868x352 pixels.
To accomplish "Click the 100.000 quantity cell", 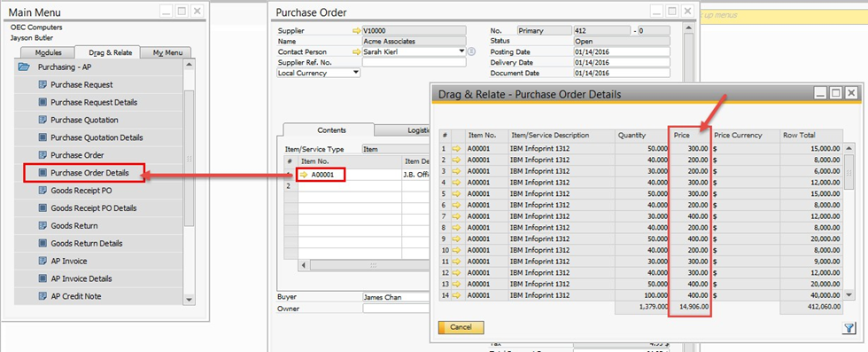I will tap(642, 295).
